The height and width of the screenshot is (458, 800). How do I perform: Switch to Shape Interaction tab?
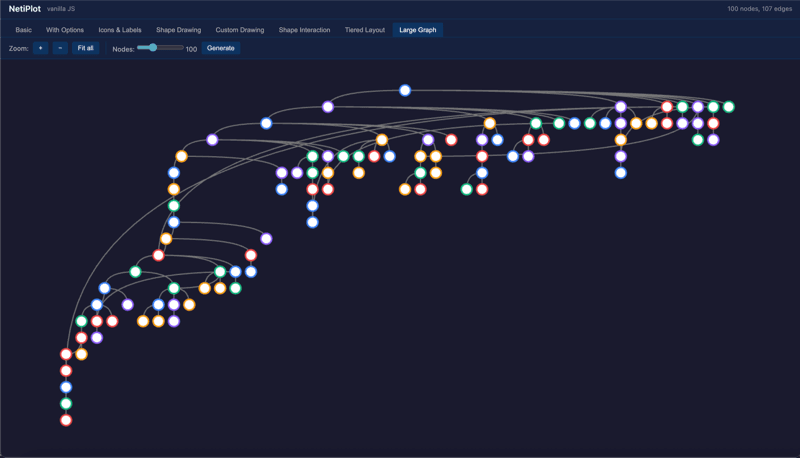pos(304,30)
